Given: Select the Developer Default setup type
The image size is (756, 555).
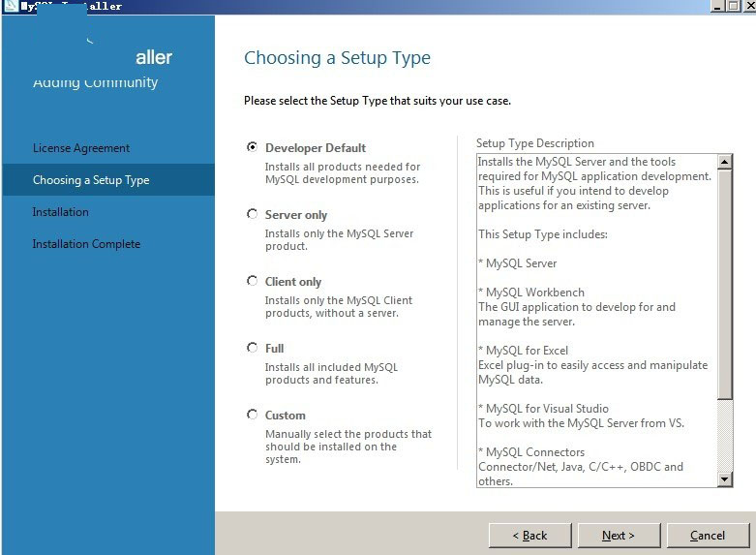Looking at the screenshot, I should (x=252, y=146).
